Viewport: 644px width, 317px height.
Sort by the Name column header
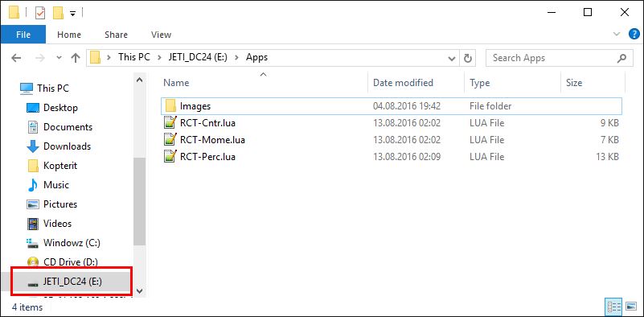point(176,83)
